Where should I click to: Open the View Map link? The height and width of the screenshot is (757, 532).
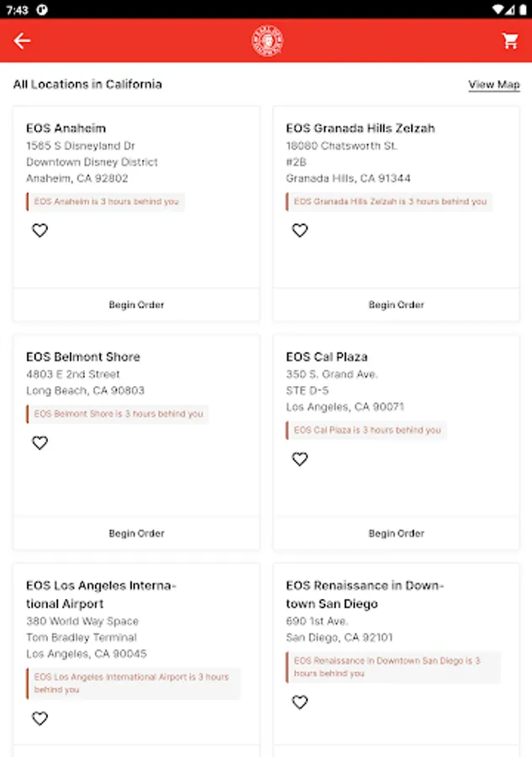[494, 84]
